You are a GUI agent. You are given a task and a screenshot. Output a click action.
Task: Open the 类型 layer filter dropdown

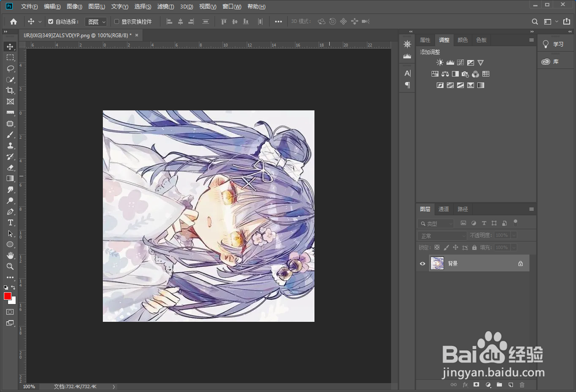tap(435, 223)
